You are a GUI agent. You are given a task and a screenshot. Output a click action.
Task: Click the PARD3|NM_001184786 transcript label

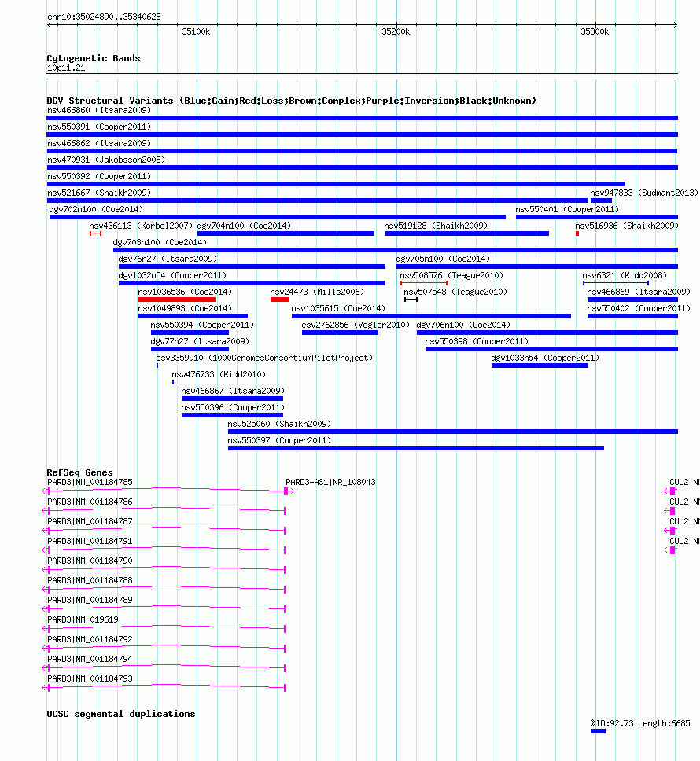90,502
